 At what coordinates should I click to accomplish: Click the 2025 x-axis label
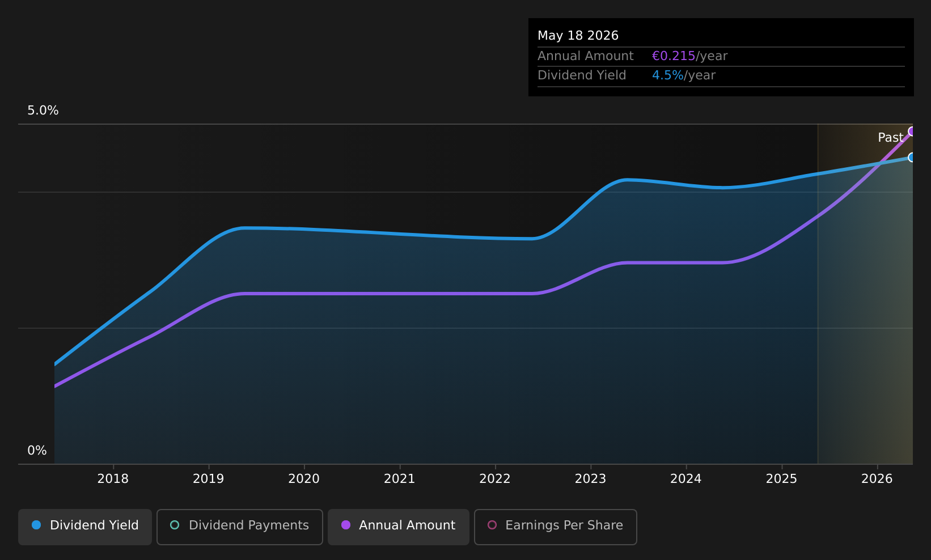(782, 479)
